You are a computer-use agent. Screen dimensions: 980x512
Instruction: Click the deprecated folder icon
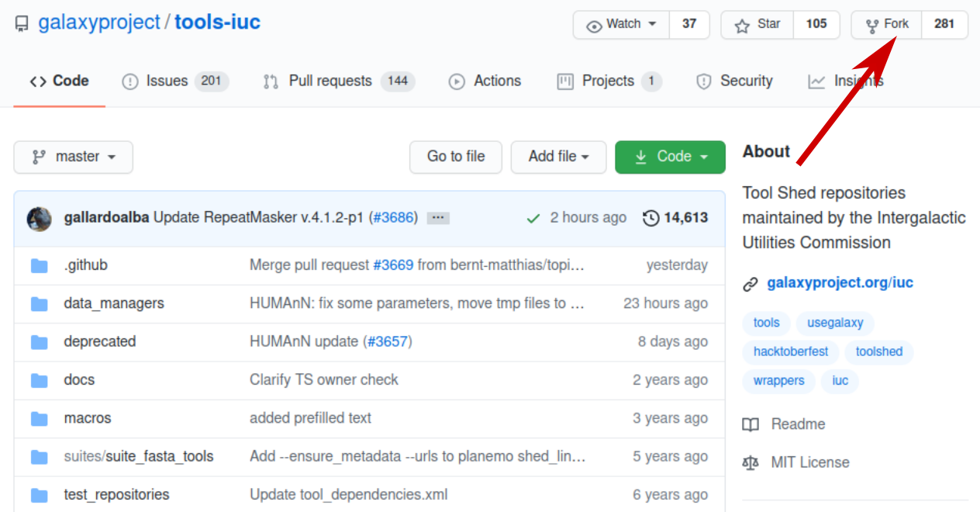pos(40,342)
